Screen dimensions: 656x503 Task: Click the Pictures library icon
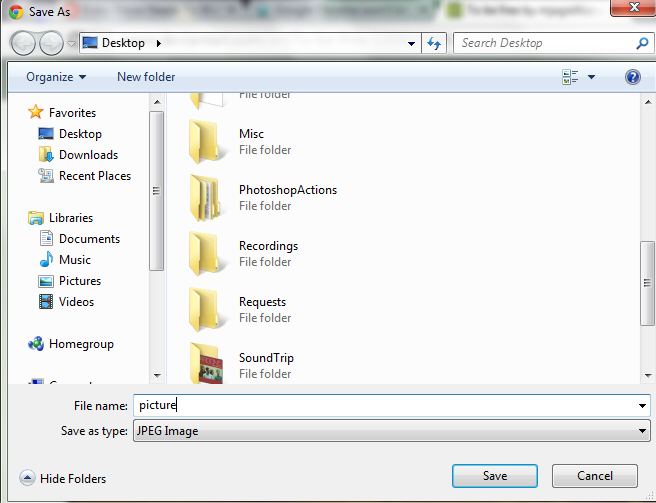(46, 281)
